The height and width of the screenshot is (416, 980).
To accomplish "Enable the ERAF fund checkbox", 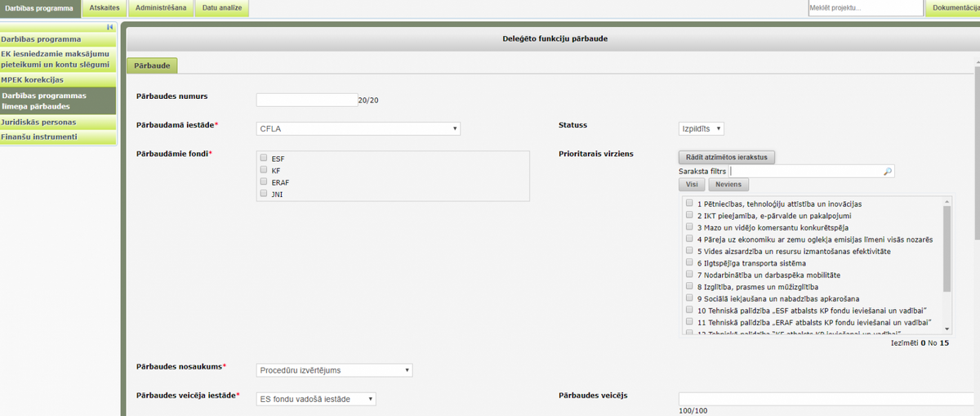I will 264,181.
